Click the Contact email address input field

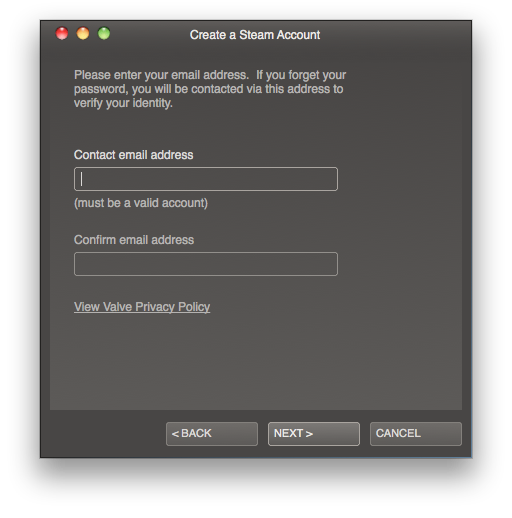point(206,179)
